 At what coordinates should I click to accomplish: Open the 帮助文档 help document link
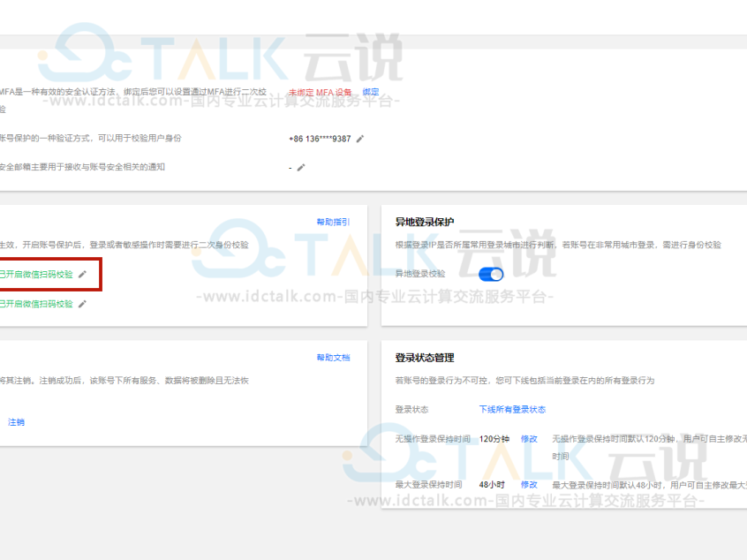click(333, 358)
